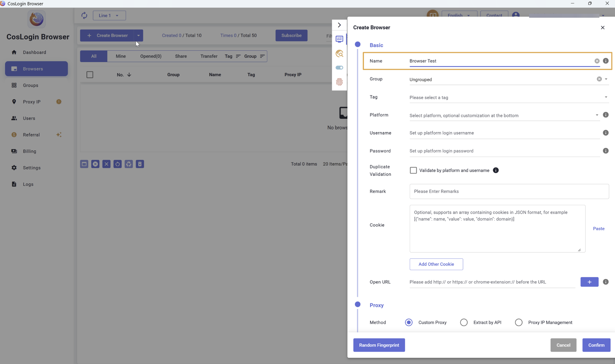Open the Create Browser split arrow menu
Viewport: 615px width, 364px height.
tap(138, 35)
